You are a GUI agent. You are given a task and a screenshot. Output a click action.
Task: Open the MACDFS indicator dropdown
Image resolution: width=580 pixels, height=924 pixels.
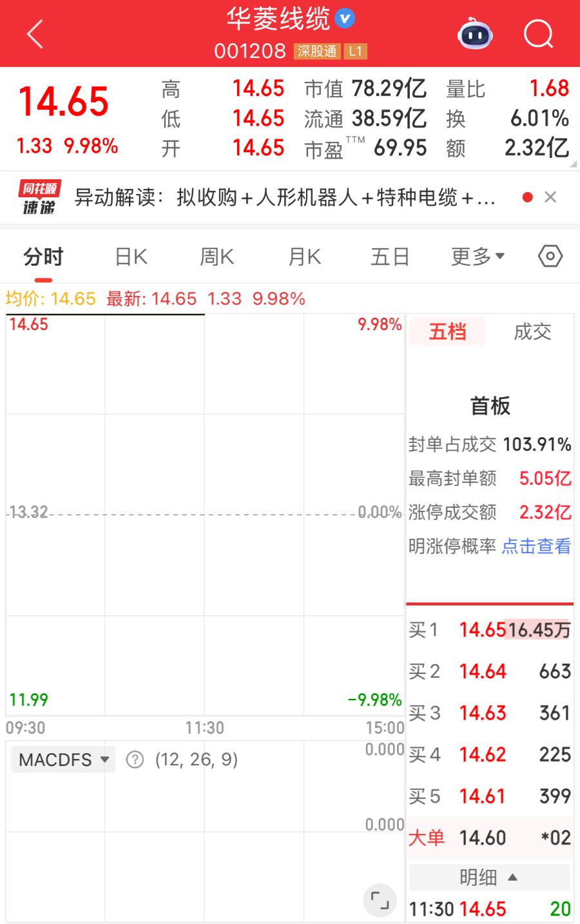tap(63, 760)
